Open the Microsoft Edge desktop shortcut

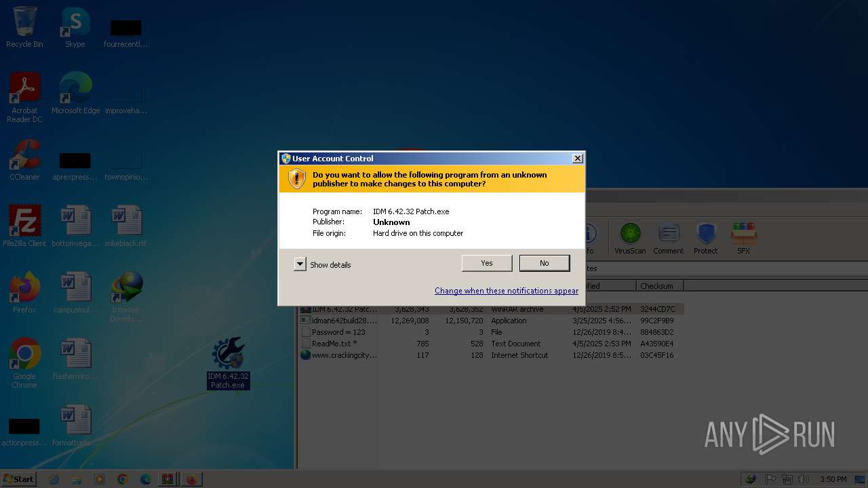tap(75, 94)
